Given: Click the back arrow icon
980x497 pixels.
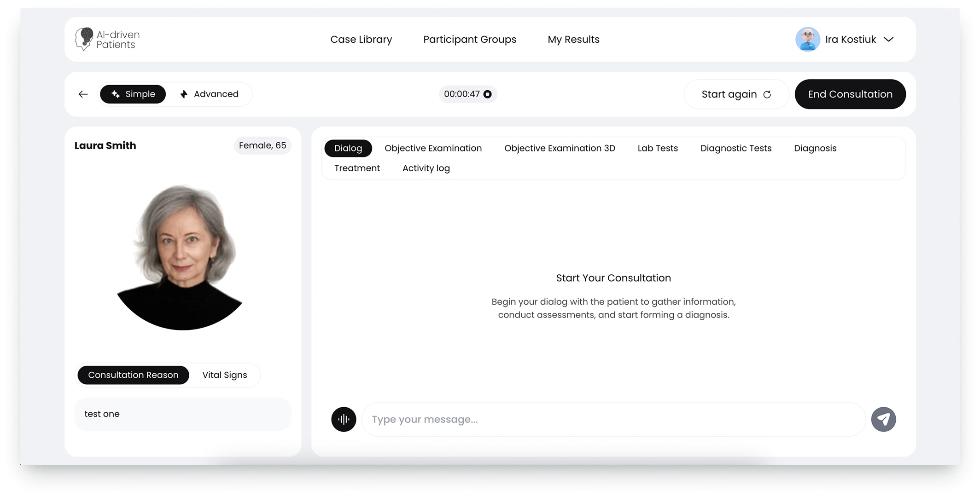Looking at the screenshot, I should (83, 94).
